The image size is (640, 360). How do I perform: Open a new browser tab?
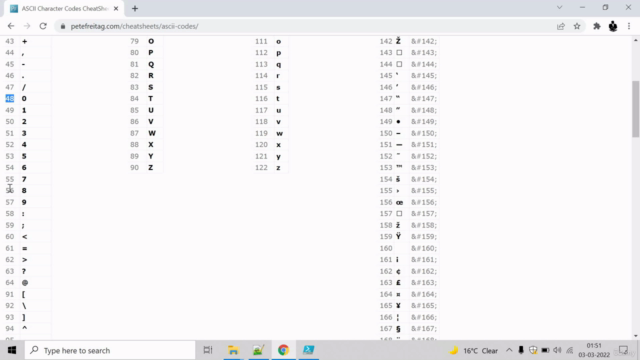coord(135,9)
